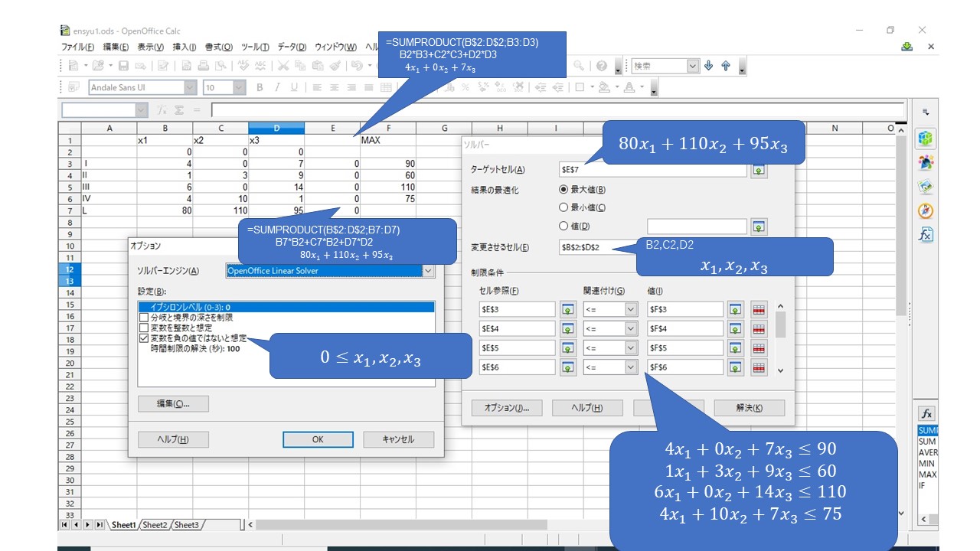Expand the font size dropdown
Viewport: 980px width, 551px height.
(x=238, y=88)
